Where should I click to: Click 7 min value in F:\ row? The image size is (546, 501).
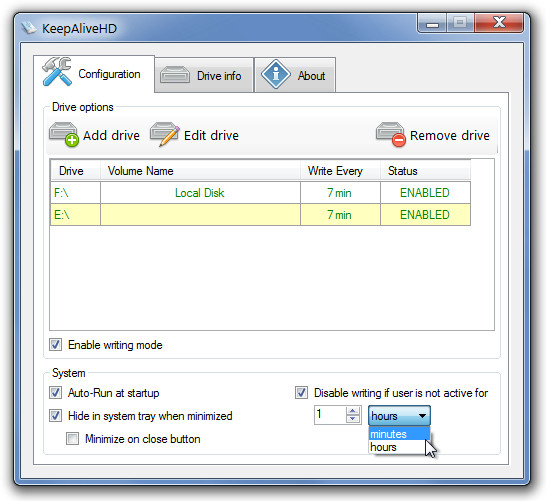tap(340, 193)
